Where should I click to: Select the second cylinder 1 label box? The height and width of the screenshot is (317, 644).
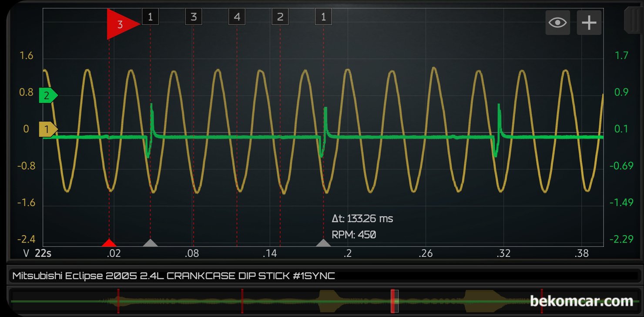[323, 17]
